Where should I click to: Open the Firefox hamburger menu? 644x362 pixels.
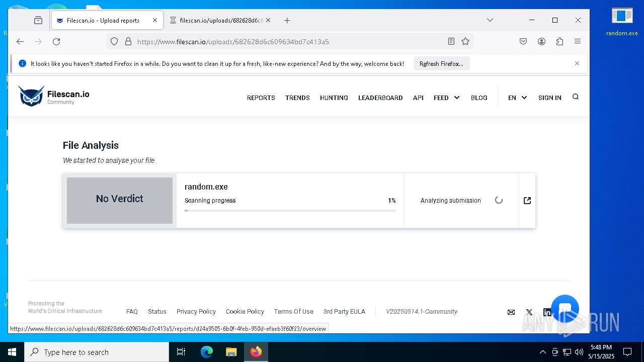(578, 42)
